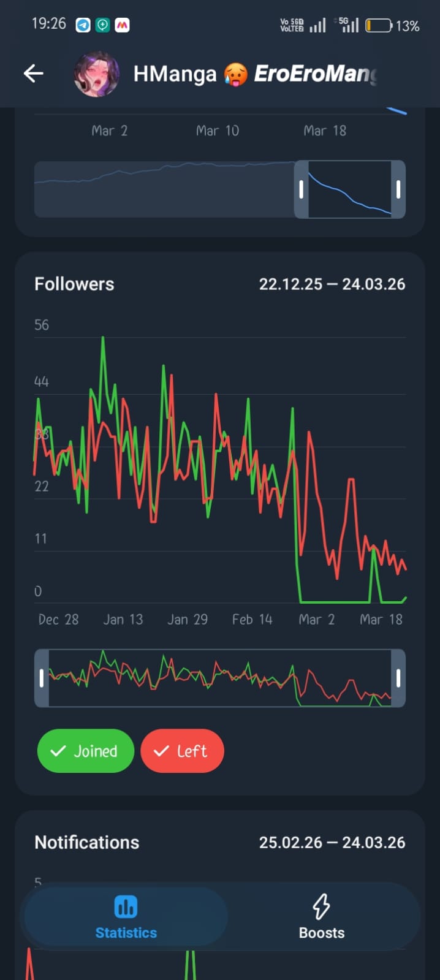The width and height of the screenshot is (440, 980).
Task: Click the Notifications date range 25.02.26 — 24.03.26
Action: pos(332,843)
